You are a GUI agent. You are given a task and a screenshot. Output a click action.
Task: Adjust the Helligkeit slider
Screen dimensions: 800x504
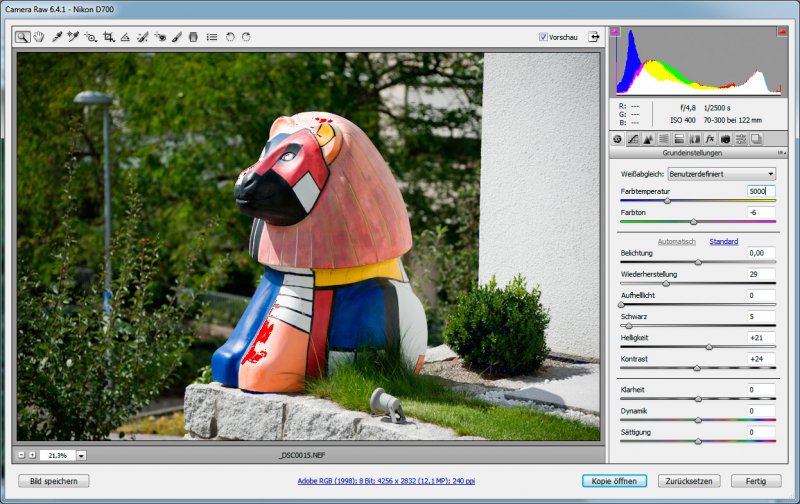(709, 347)
